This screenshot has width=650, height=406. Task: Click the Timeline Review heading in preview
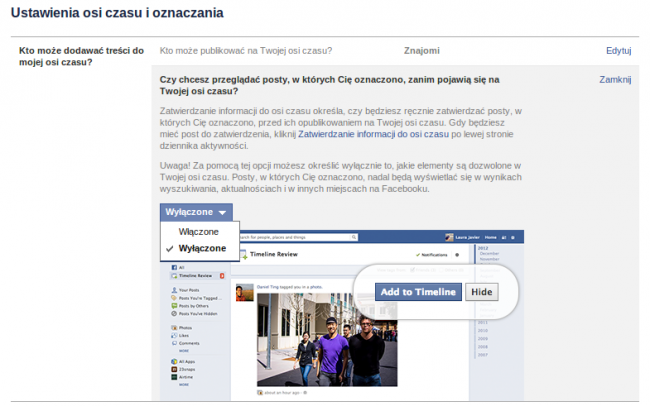pos(274,254)
